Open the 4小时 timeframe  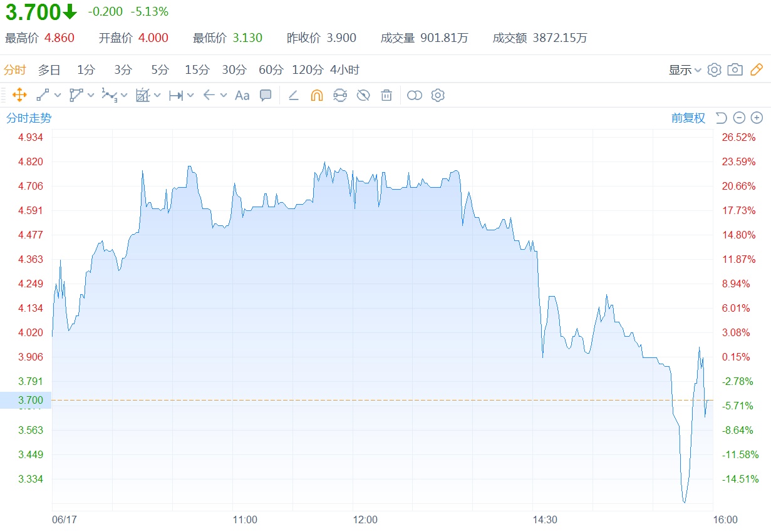344,69
